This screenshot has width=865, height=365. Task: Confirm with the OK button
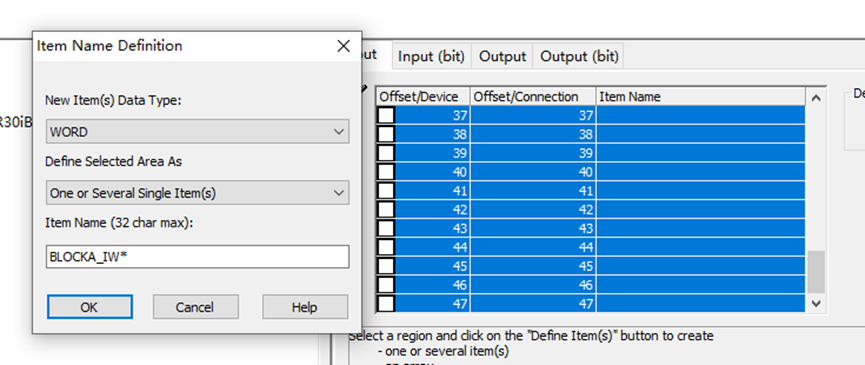[89, 307]
